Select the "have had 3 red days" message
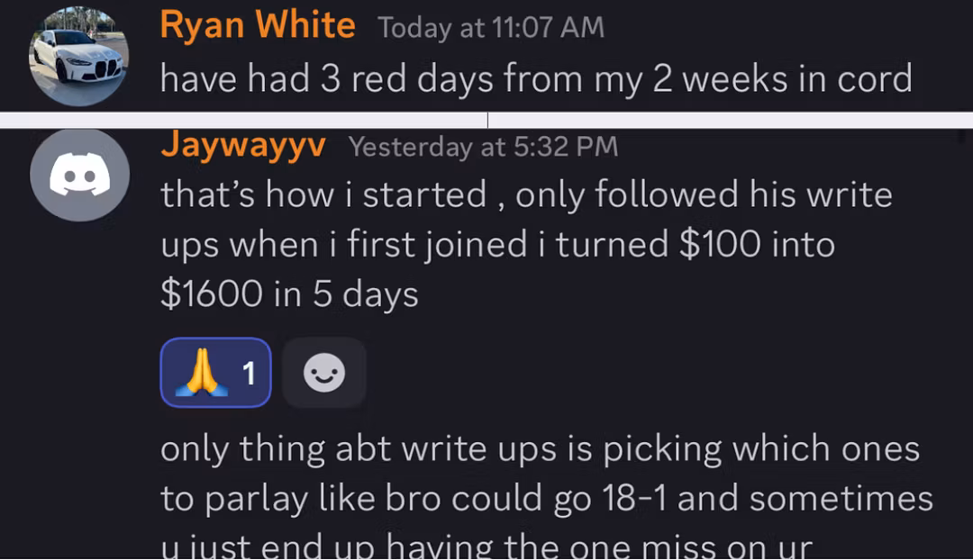The height and width of the screenshot is (560, 973). pos(536,78)
